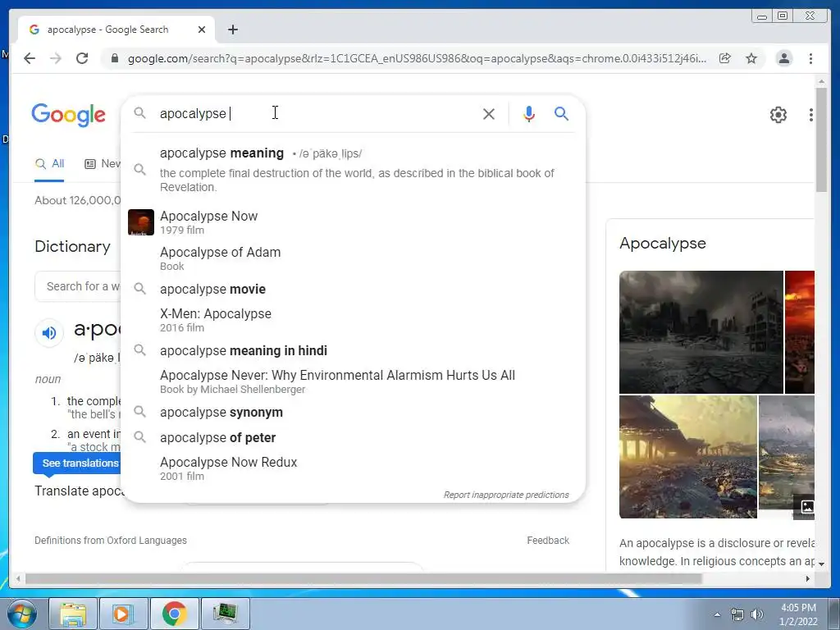Click the padlock site info icon
The height and width of the screenshot is (630, 840).
tap(115, 58)
